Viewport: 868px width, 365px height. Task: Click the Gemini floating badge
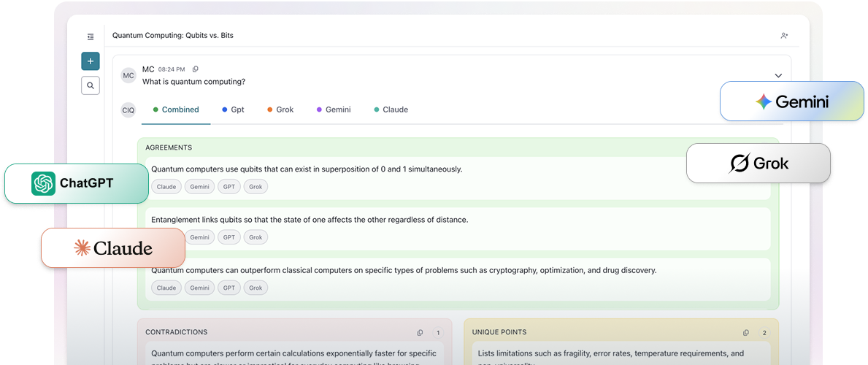pyautogui.click(x=792, y=101)
